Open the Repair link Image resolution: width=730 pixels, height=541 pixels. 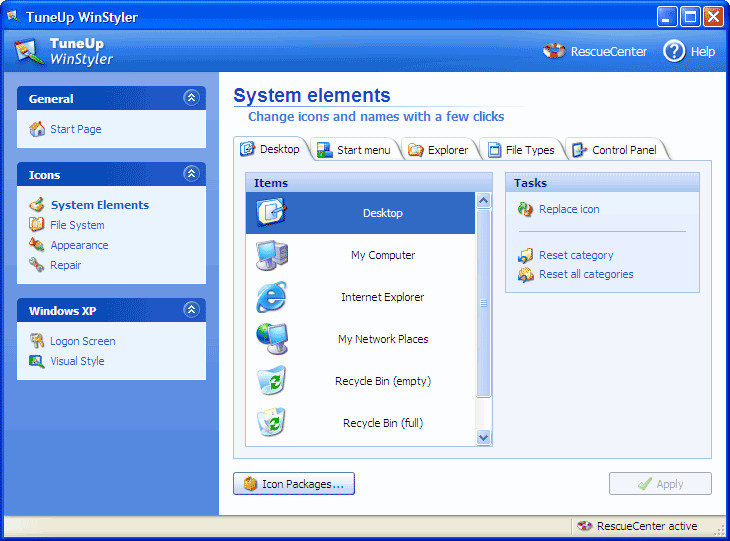point(66,265)
